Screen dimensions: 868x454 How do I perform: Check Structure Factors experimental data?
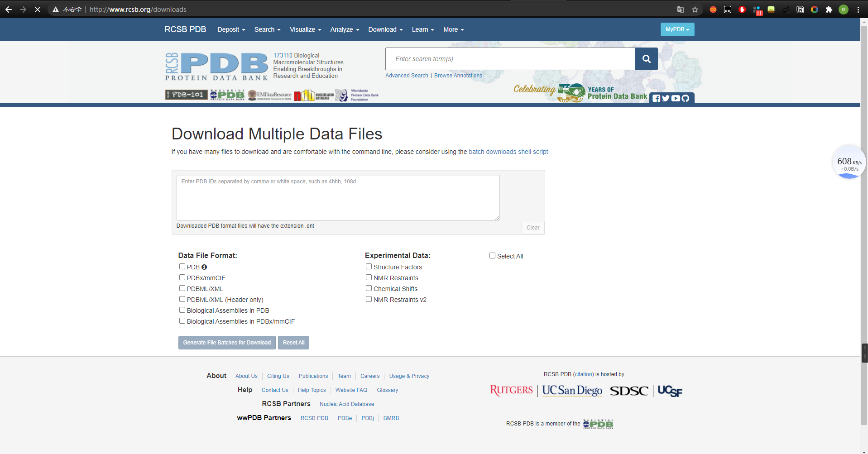(369, 267)
